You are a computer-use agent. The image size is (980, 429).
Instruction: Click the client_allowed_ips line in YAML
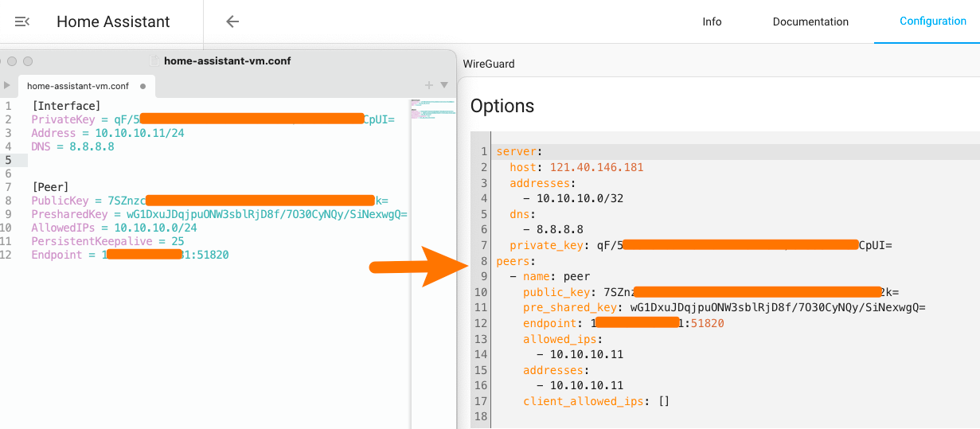(x=595, y=401)
